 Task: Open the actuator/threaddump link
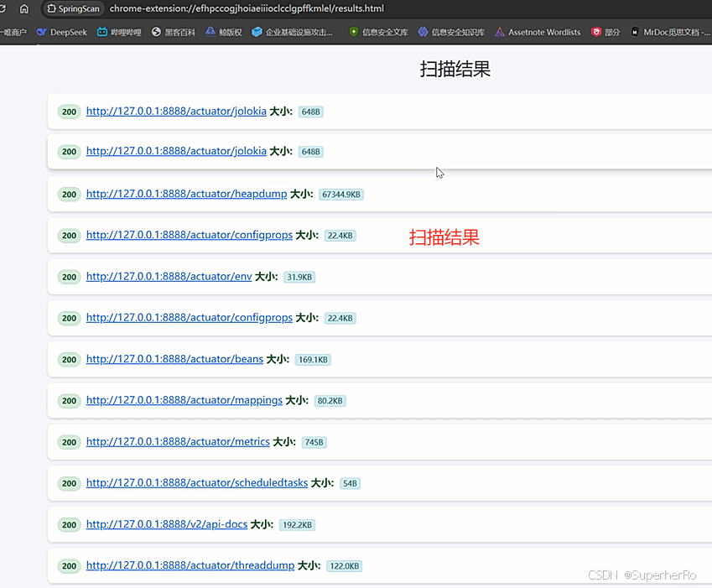point(190,565)
